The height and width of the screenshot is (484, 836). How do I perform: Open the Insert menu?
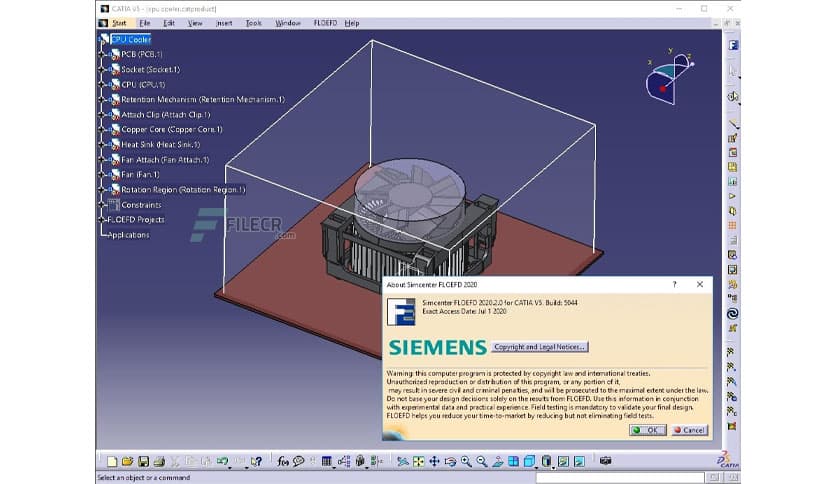(224, 23)
